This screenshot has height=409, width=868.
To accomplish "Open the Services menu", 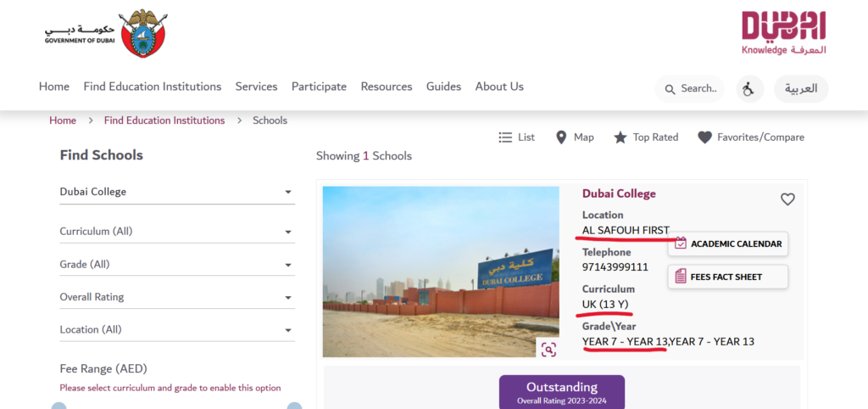I will pos(256,87).
